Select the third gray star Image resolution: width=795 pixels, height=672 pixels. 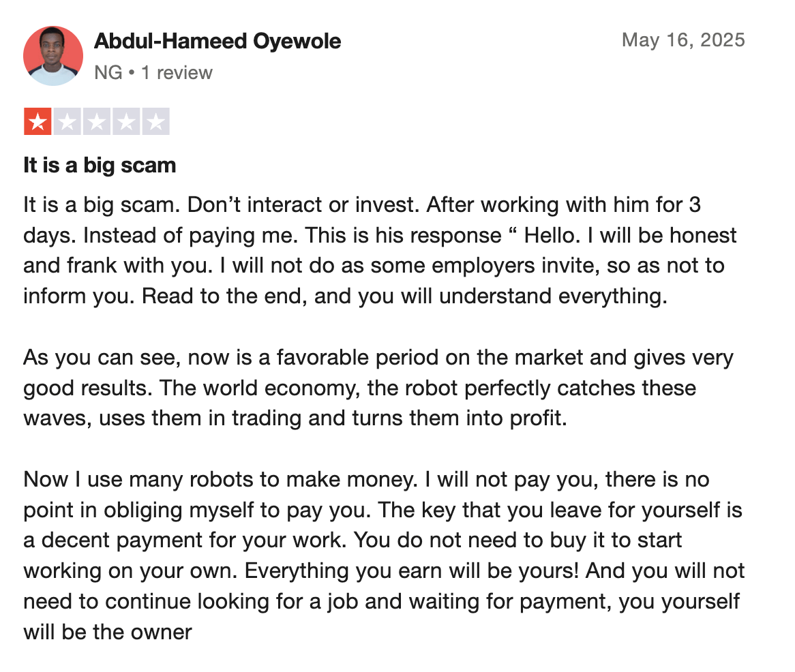96,121
